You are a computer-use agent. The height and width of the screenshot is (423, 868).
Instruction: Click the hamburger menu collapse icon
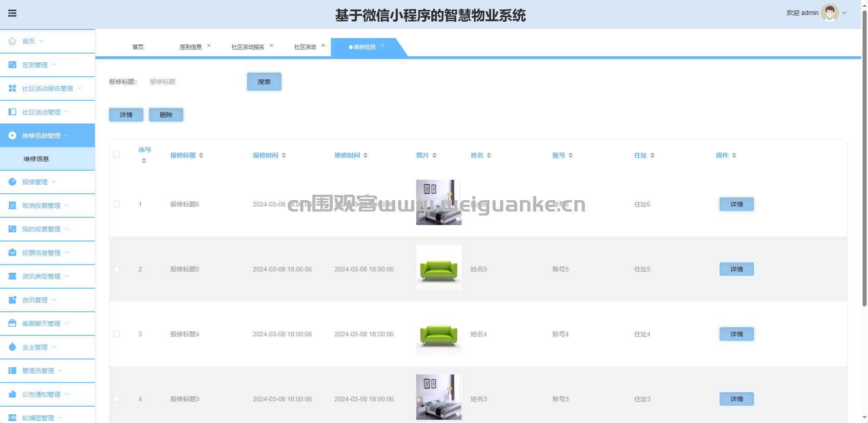pos(12,13)
